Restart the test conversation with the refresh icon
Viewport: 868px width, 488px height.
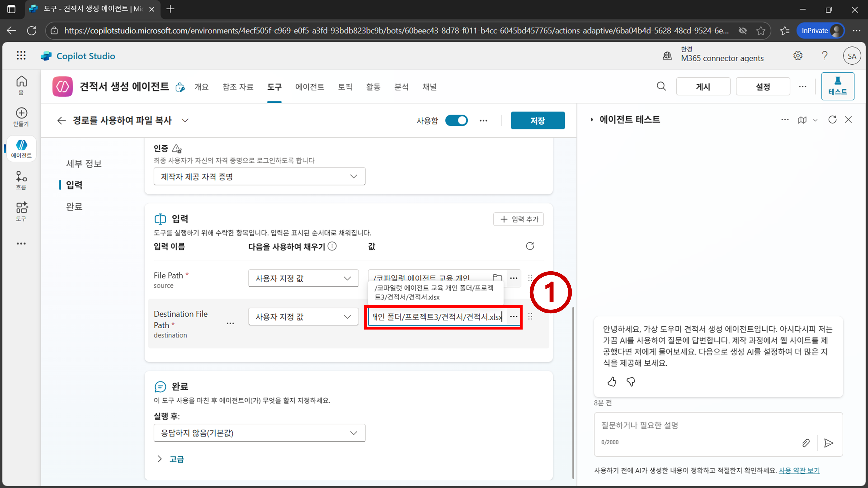point(832,120)
